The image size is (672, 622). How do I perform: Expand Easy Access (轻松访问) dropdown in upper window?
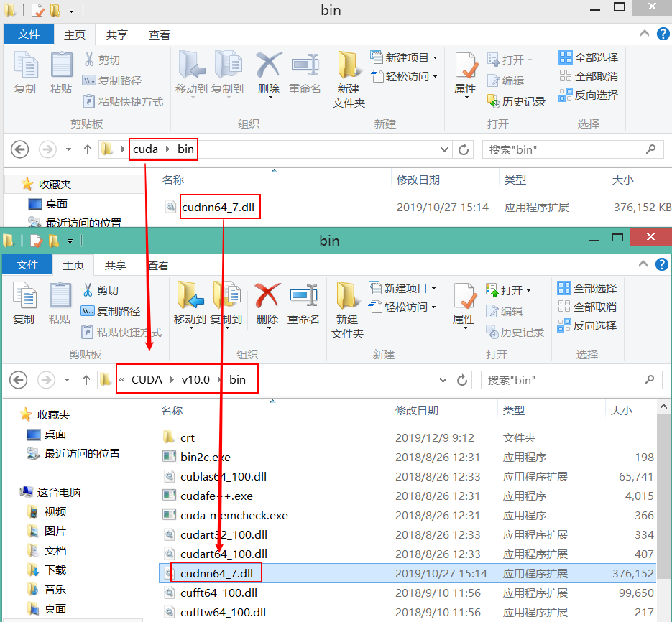[x=436, y=77]
